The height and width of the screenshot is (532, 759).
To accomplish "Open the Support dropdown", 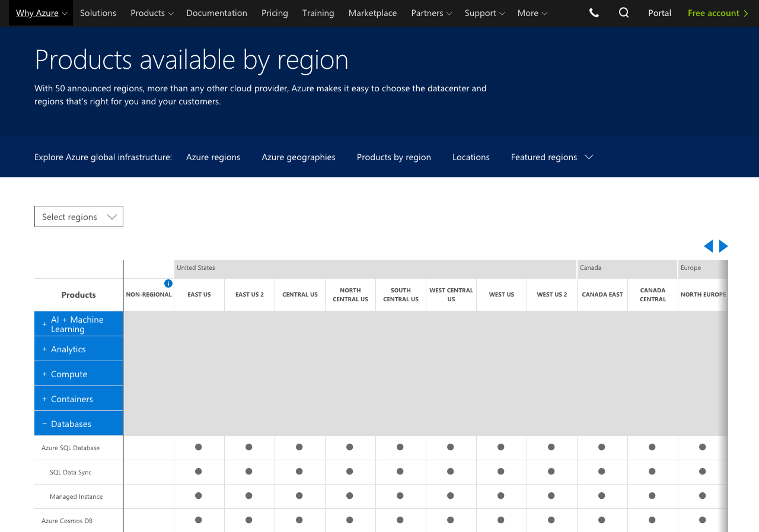I will click(x=484, y=13).
